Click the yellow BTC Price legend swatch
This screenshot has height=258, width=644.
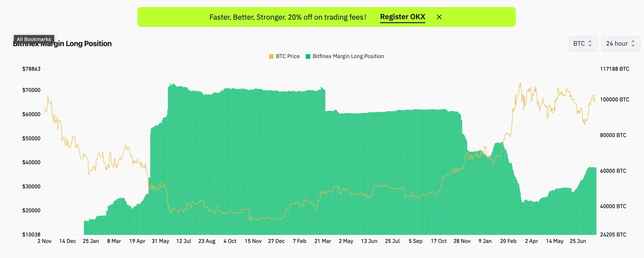pyautogui.click(x=271, y=57)
